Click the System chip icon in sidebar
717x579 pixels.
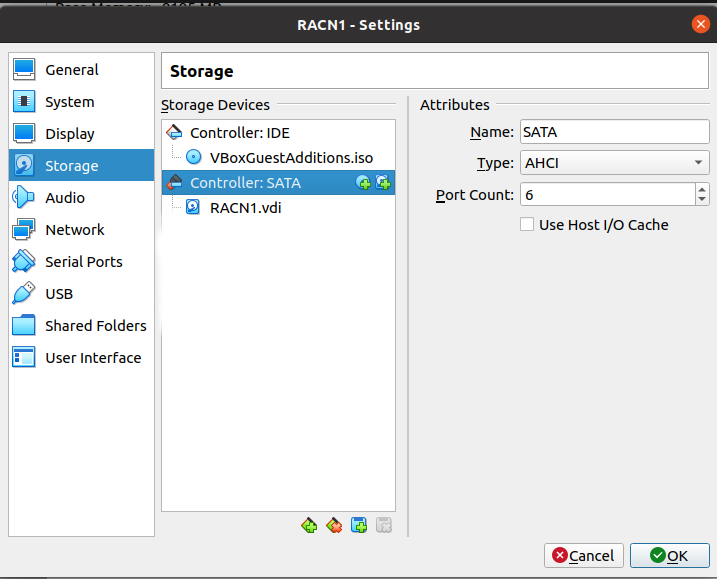24,102
